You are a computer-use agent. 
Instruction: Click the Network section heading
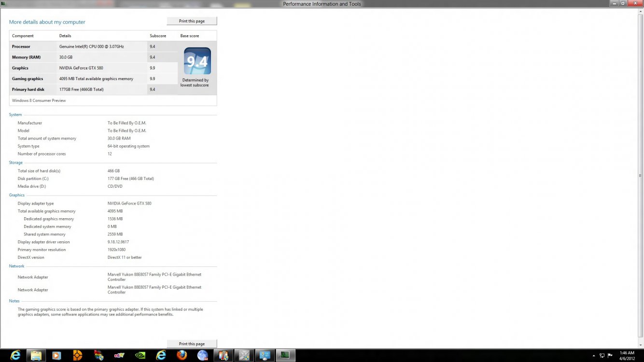click(x=16, y=266)
